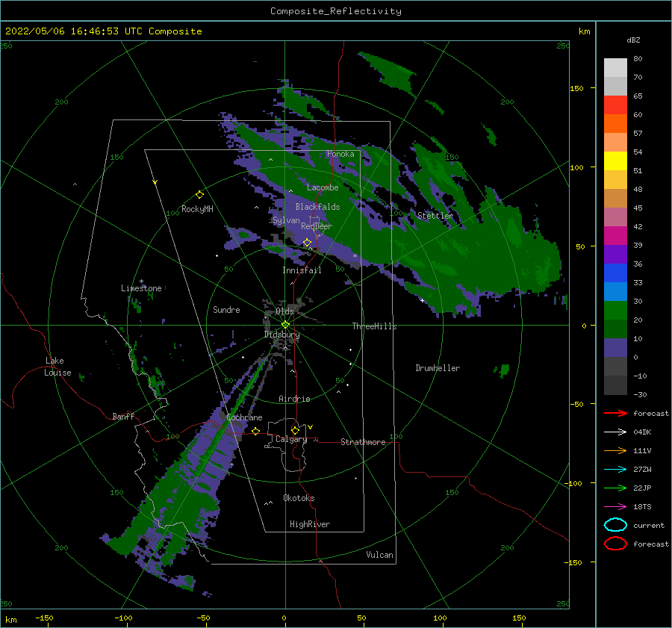Click the Cochrane town label
This screenshot has width=672, height=628.
(x=244, y=417)
